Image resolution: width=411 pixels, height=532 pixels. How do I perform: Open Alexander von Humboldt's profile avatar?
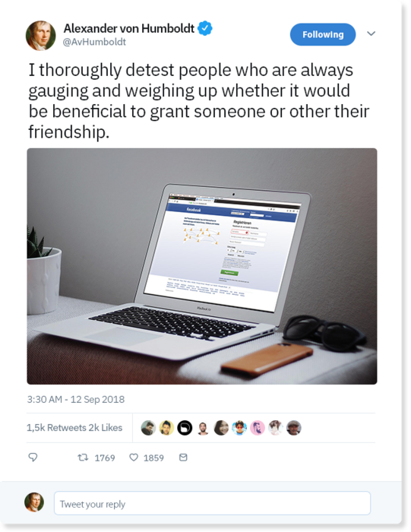tap(41, 35)
